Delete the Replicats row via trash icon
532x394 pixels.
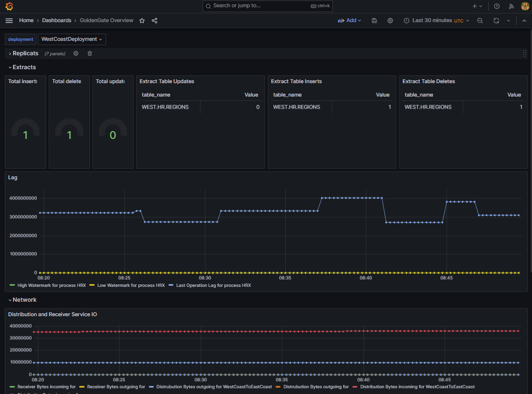coord(89,53)
